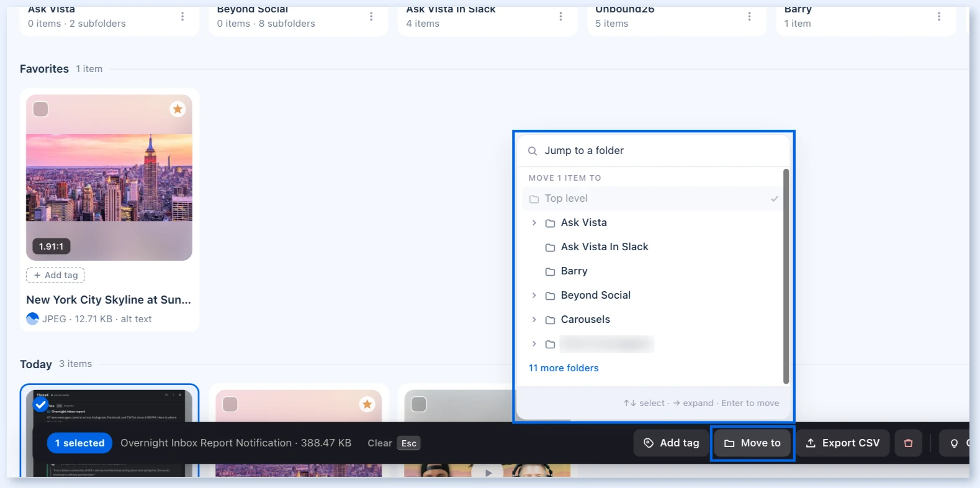Screen dimensions: 980x488
Task: Open Barry folder card's three-dot menu
Action: (x=938, y=17)
